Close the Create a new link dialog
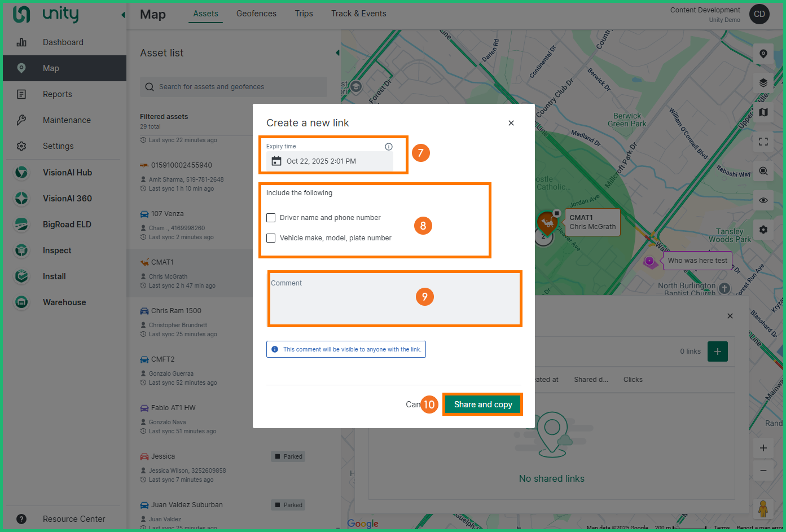The width and height of the screenshot is (786, 532). coord(511,123)
